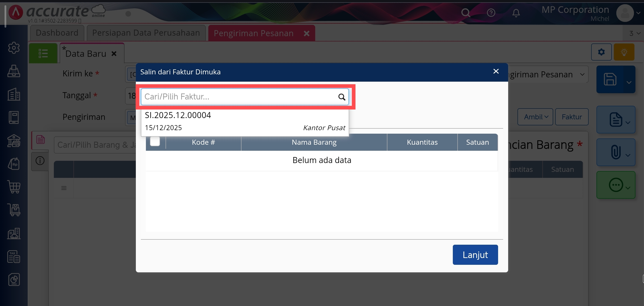Open the TAX module icon in sidebar
Screen dimensions: 644x306
pos(14,257)
